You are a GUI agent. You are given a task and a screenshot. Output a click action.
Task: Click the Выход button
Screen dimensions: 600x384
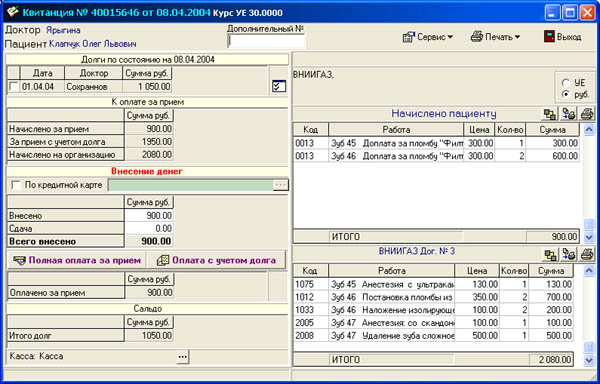click(x=562, y=37)
